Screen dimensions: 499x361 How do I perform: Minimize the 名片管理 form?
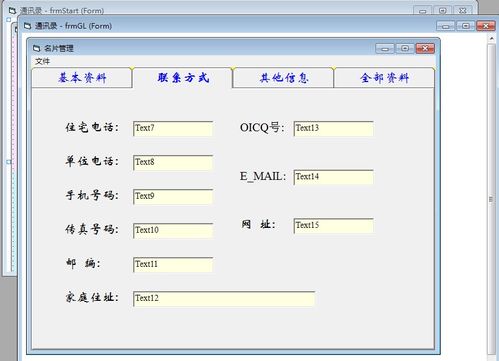(x=385, y=49)
